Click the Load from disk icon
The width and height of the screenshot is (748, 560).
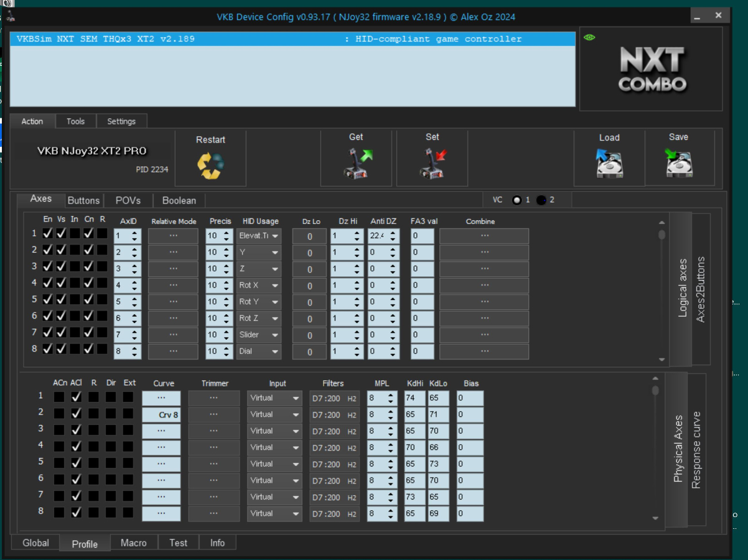609,164
